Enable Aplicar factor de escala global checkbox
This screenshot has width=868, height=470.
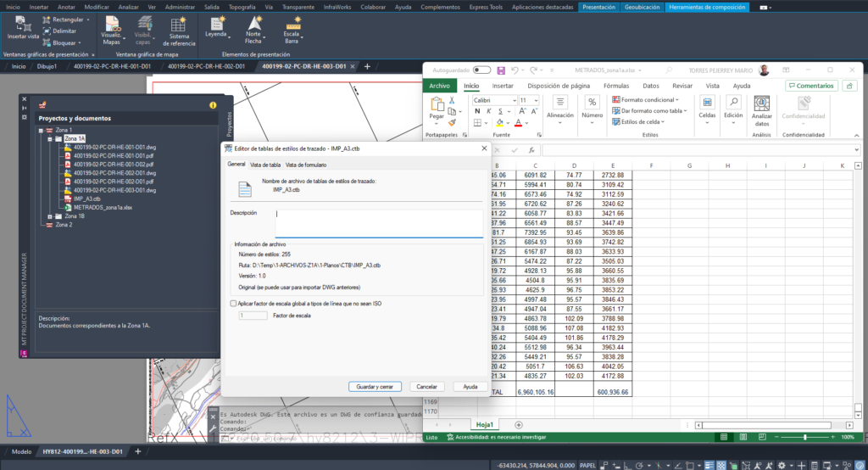235,303
